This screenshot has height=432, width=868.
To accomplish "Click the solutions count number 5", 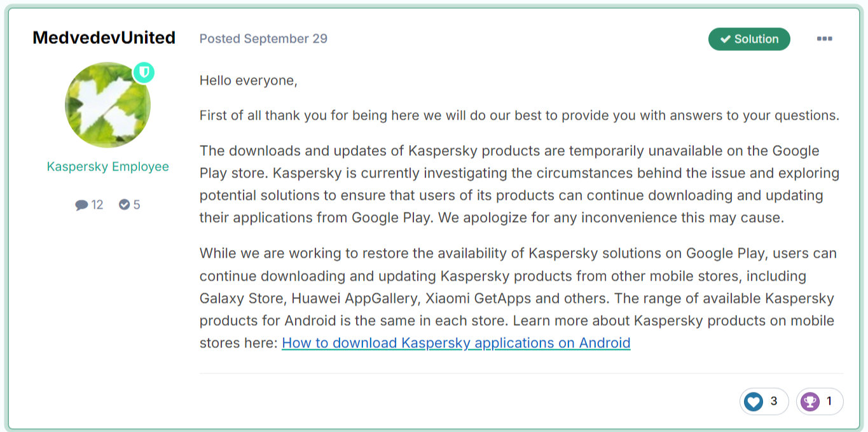I will point(137,205).
